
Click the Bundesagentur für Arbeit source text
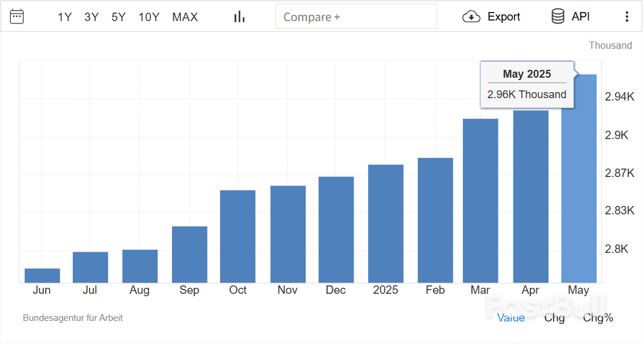click(x=73, y=318)
